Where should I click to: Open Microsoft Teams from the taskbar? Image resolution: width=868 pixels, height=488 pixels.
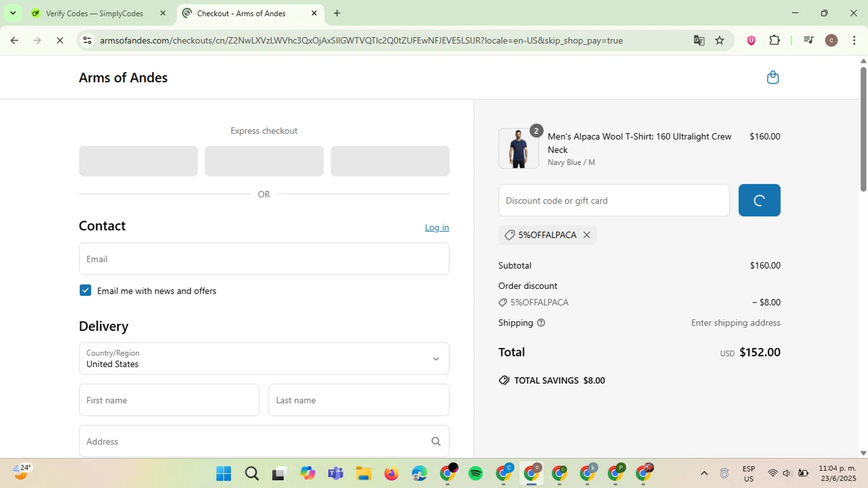(336, 474)
